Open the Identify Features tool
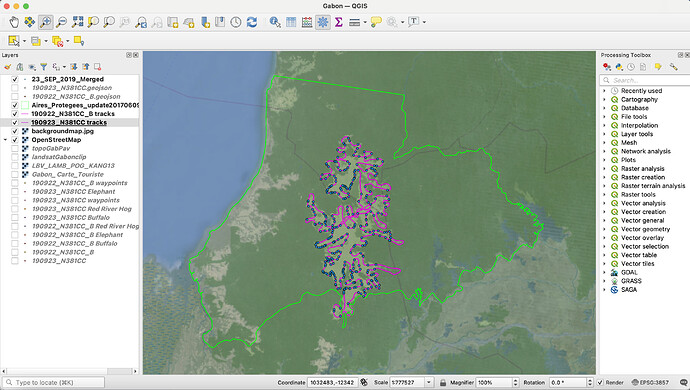The width and height of the screenshot is (690, 390). [x=275, y=22]
